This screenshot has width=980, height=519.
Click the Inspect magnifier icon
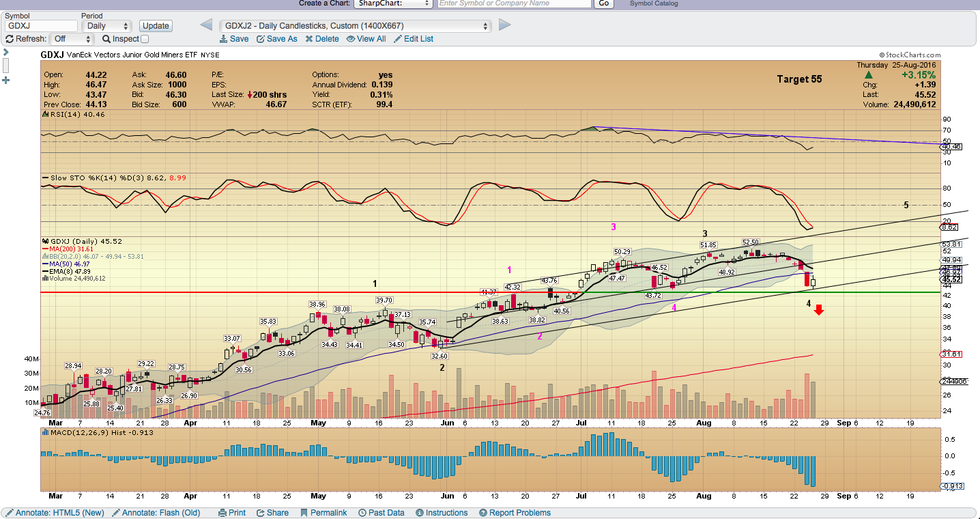pyautogui.click(x=106, y=39)
